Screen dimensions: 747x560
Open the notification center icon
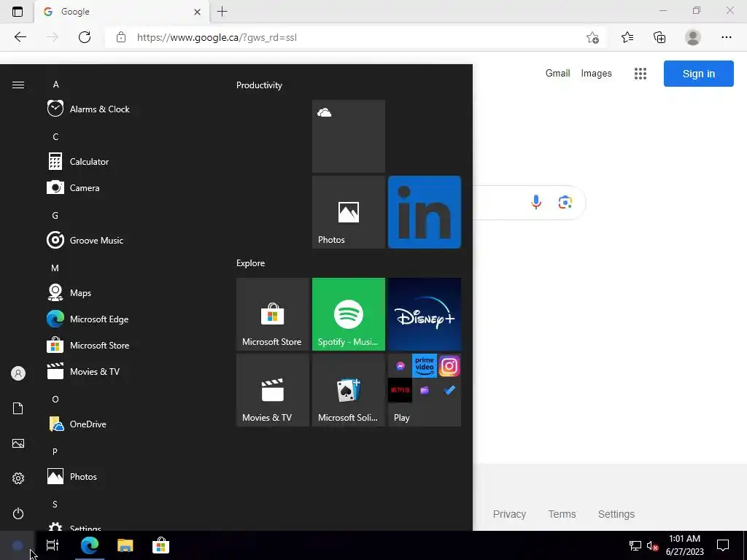[723, 545]
